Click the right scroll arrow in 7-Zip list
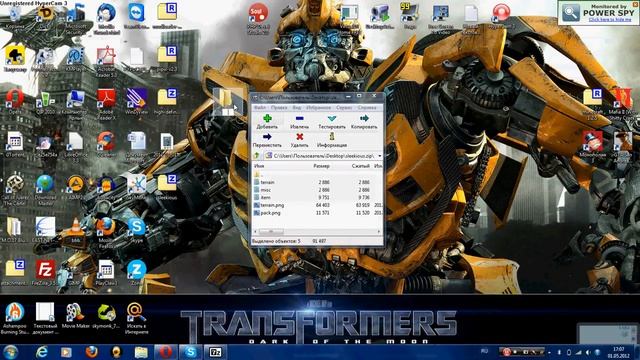The width and height of the screenshot is (640, 360). (x=379, y=231)
